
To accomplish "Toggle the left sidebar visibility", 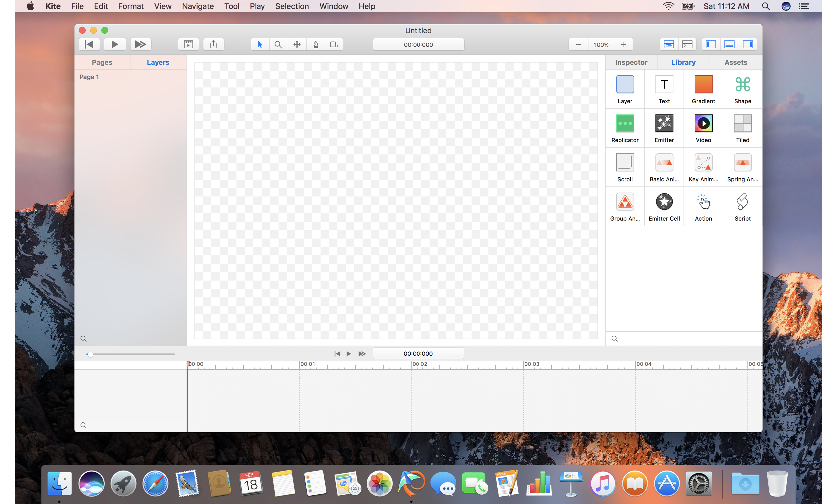I will tap(711, 44).
